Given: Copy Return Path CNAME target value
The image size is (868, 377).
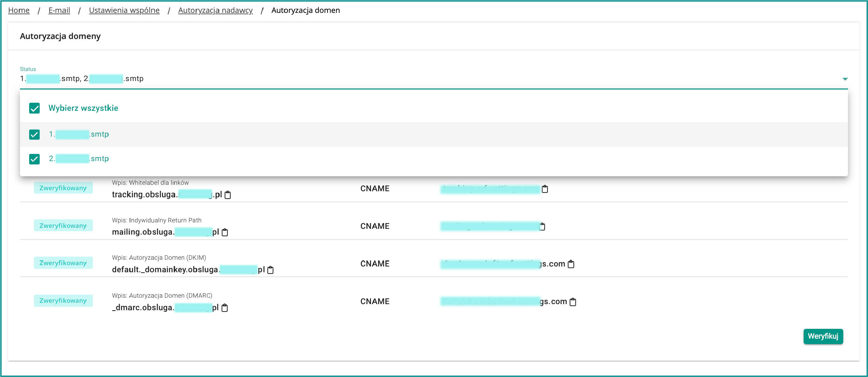Looking at the screenshot, I should (x=542, y=226).
